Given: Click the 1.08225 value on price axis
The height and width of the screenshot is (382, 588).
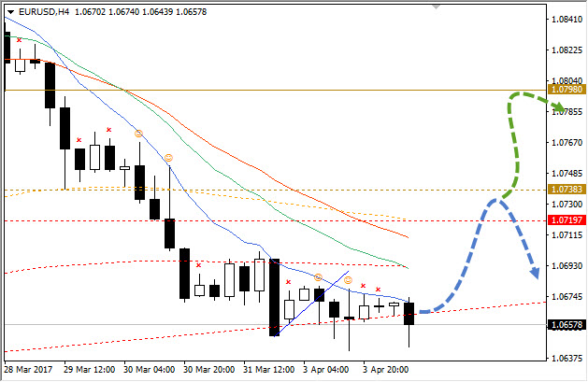Looking at the screenshot, I should tap(567, 50).
